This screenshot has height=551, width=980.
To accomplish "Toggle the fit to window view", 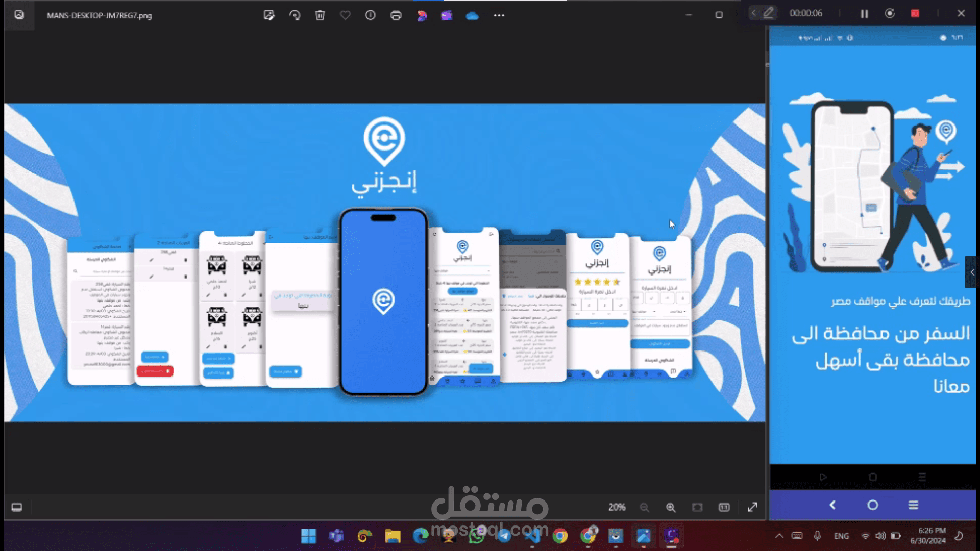I will (697, 507).
